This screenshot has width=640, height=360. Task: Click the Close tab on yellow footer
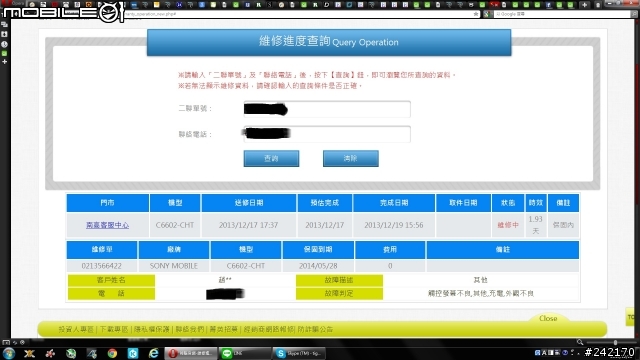click(548, 318)
